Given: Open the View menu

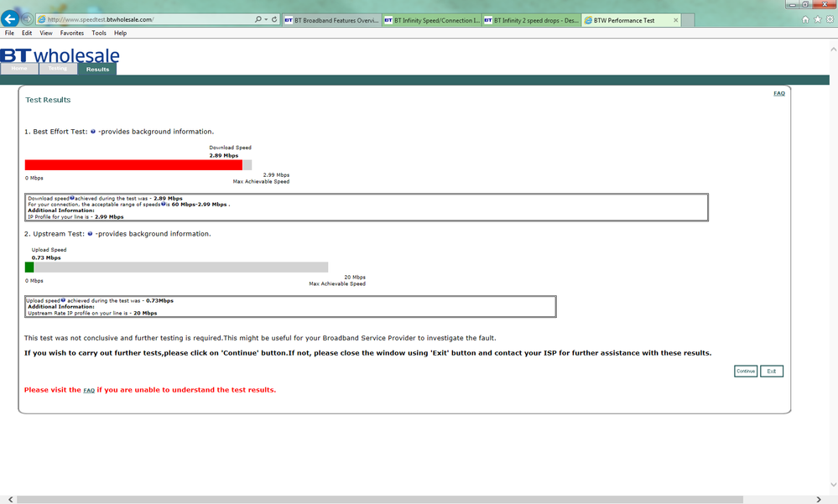Looking at the screenshot, I should (46, 34).
